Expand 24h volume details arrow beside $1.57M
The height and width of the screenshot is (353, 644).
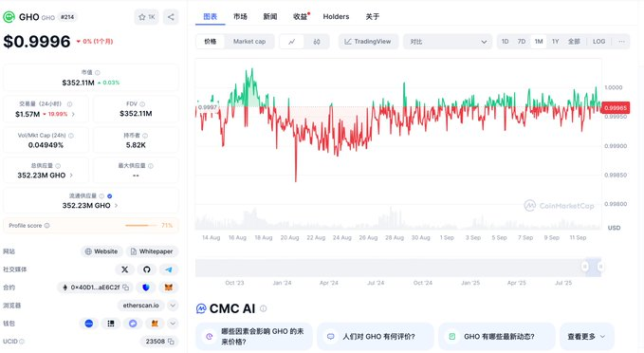coord(73,114)
